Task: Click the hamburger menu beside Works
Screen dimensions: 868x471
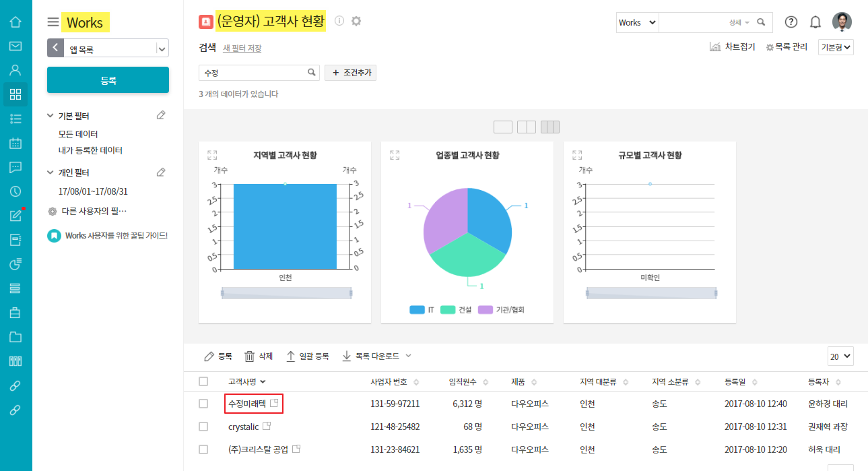Action: point(53,22)
